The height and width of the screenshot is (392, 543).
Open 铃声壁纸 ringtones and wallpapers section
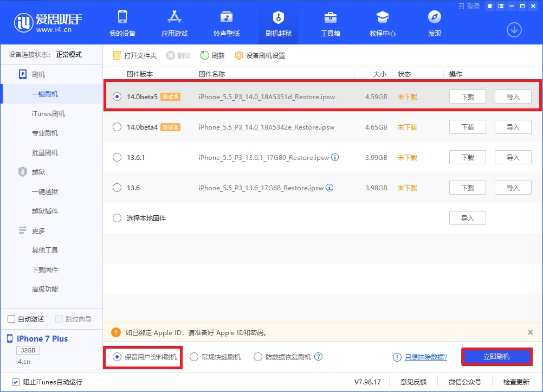pyautogui.click(x=227, y=23)
